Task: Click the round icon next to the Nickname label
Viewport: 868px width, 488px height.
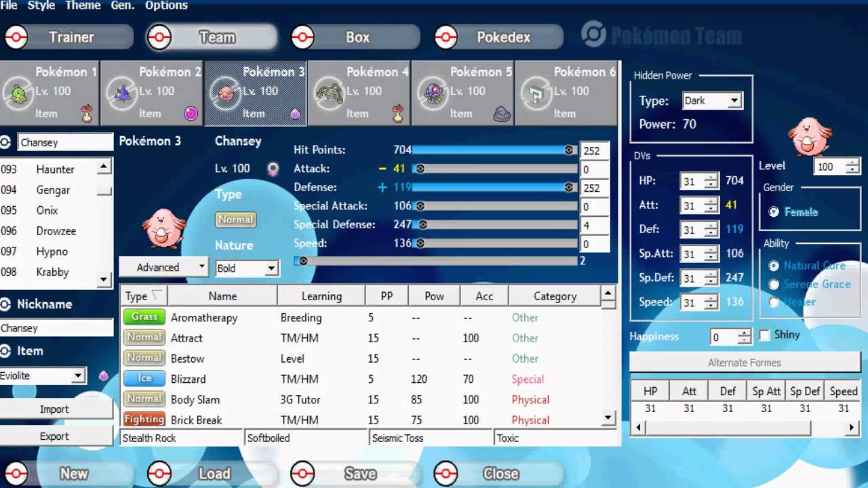Action: click(5, 304)
